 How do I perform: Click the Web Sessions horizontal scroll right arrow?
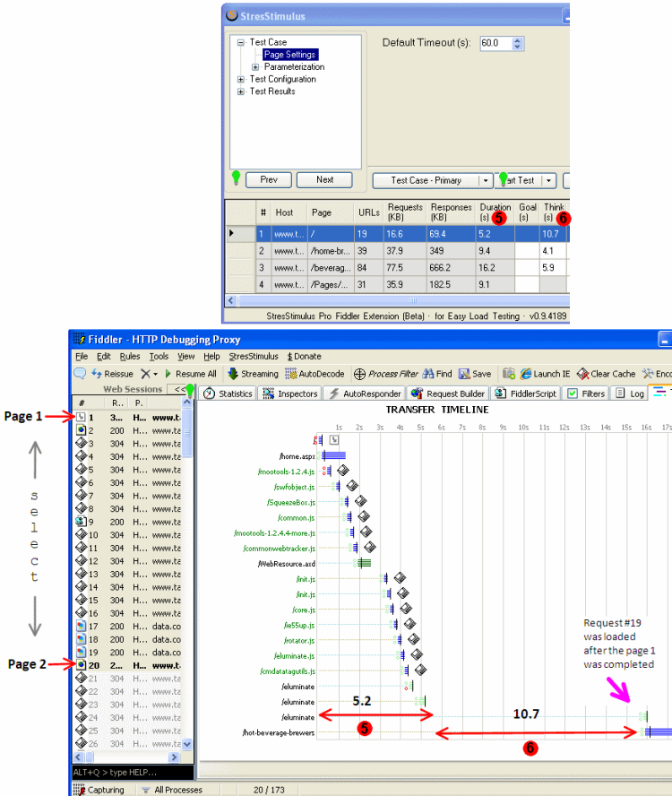(174, 757)
